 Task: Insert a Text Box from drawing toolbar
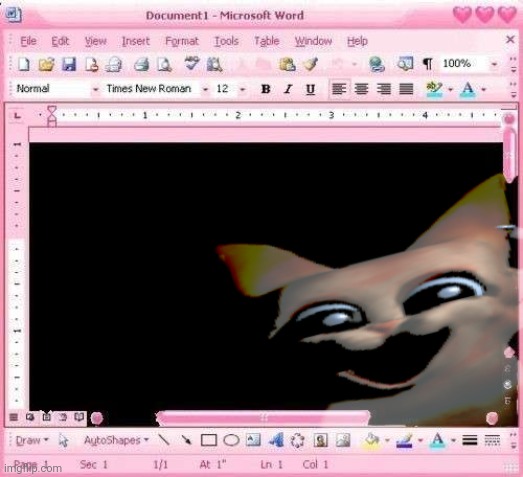(x=253, y=440)
